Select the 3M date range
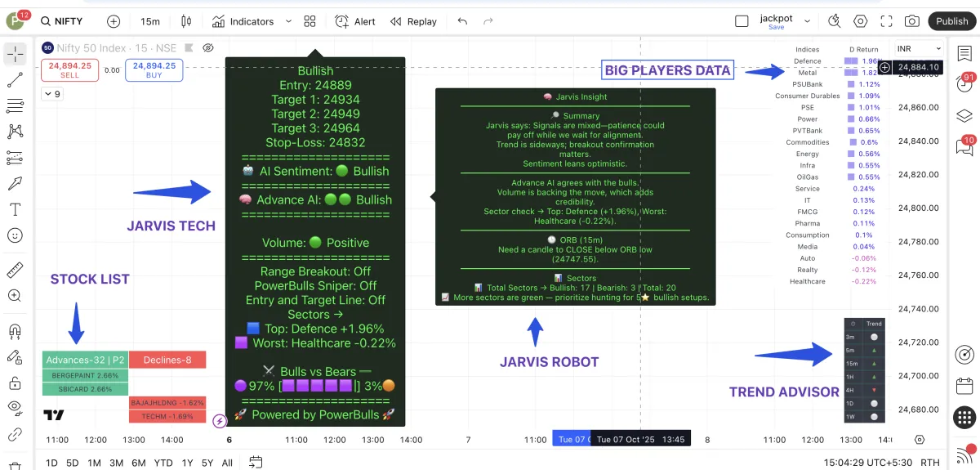The image size is (980, 470). click(116, 463)
